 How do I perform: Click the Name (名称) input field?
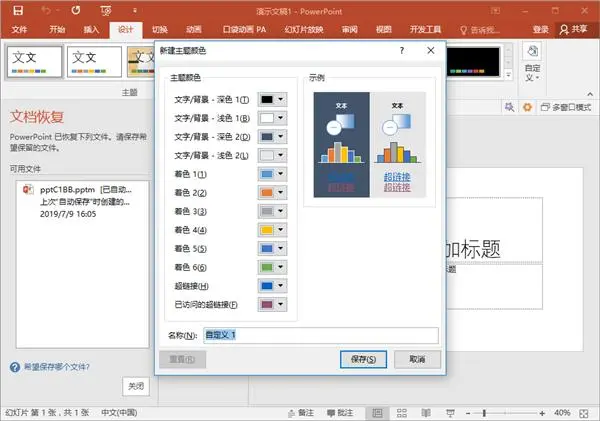321,335
